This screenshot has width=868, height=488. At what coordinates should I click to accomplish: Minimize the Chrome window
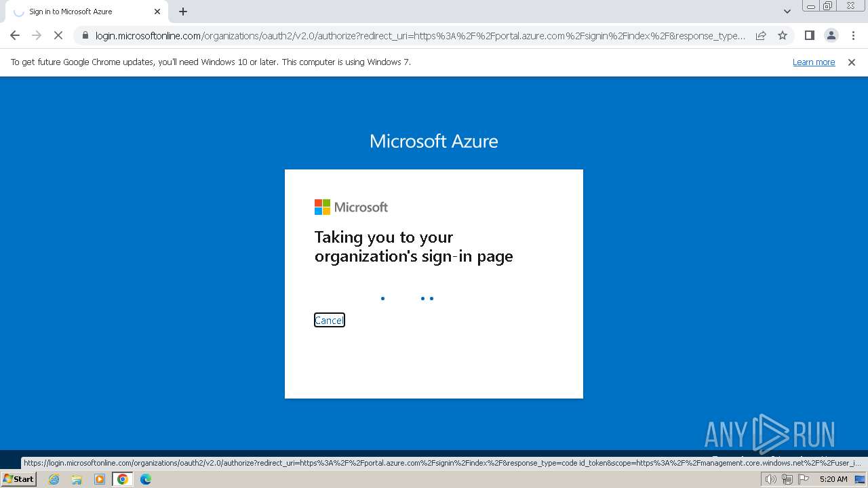(x=811, y=6)
